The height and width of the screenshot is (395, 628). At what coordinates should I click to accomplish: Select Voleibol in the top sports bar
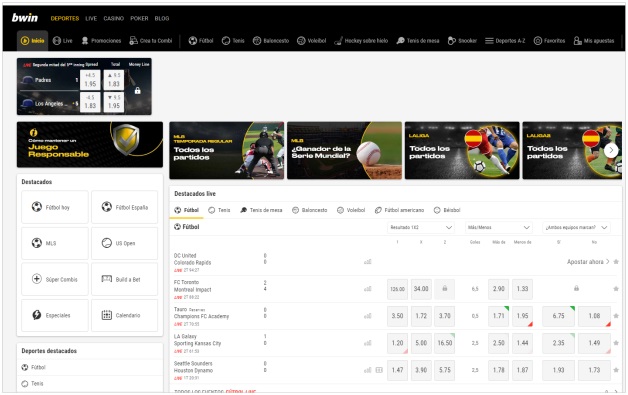click(312, 40)
